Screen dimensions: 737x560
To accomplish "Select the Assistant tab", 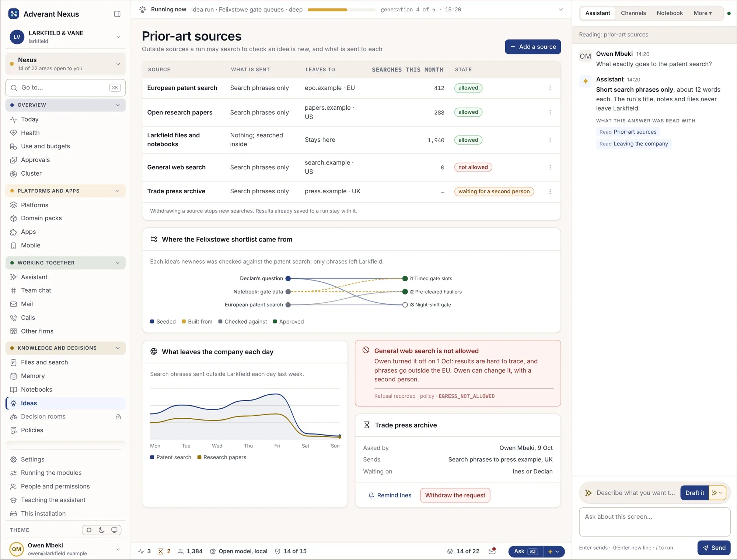I will pyautogui.click(x=597, y=13).
